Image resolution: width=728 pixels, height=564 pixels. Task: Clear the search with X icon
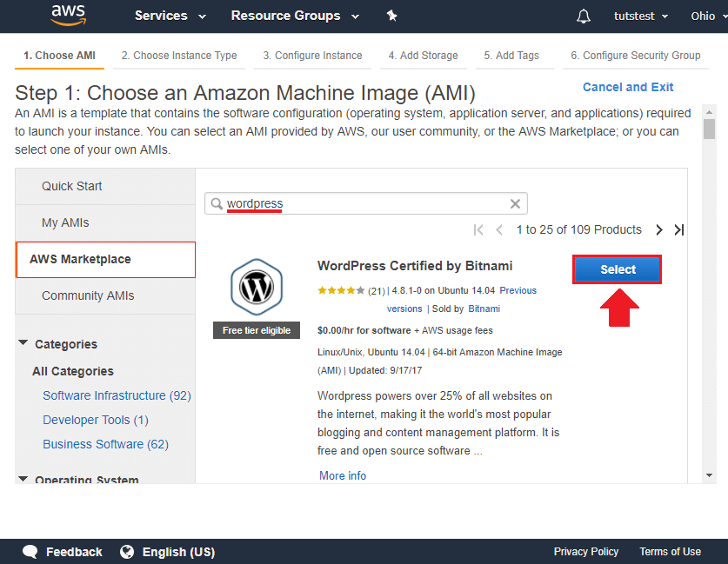515,203
